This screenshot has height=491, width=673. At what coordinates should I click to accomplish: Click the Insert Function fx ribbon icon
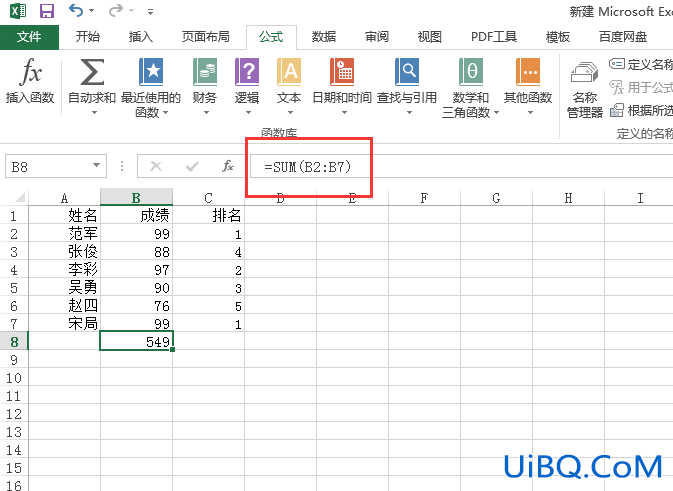click(30, 72)
